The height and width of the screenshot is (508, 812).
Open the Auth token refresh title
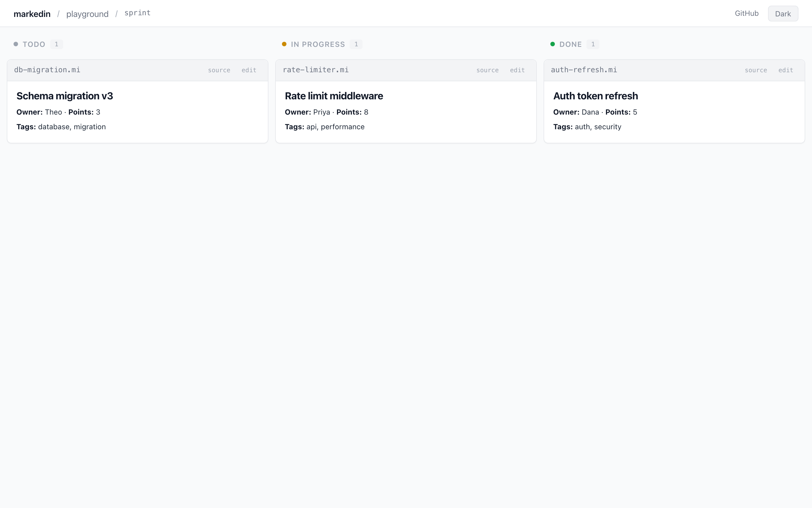point(595,96)
